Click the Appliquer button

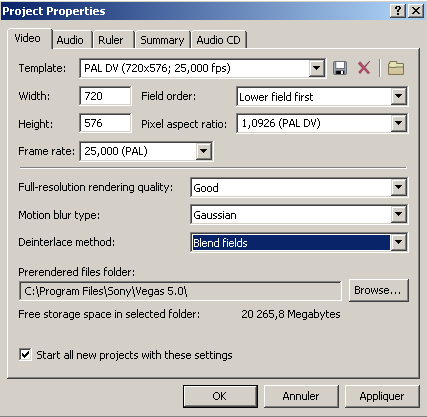coord(382,396)
